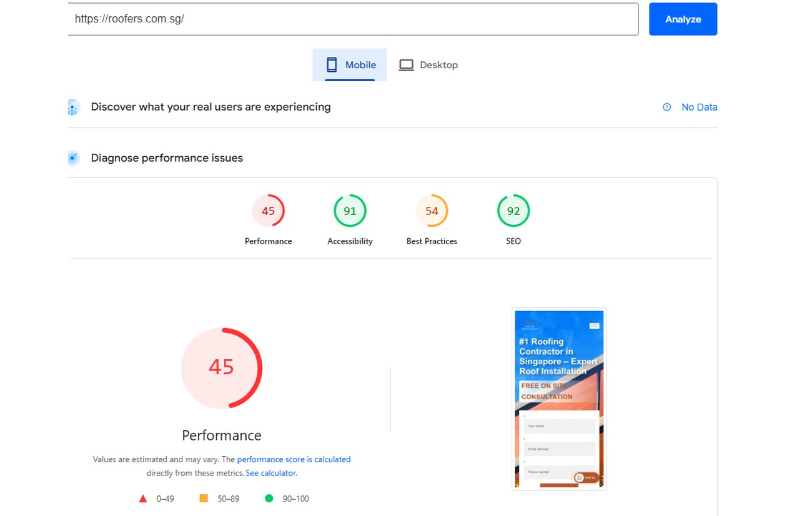Click the URL input field with roofers.com.sg

click(x=353, y=19)
